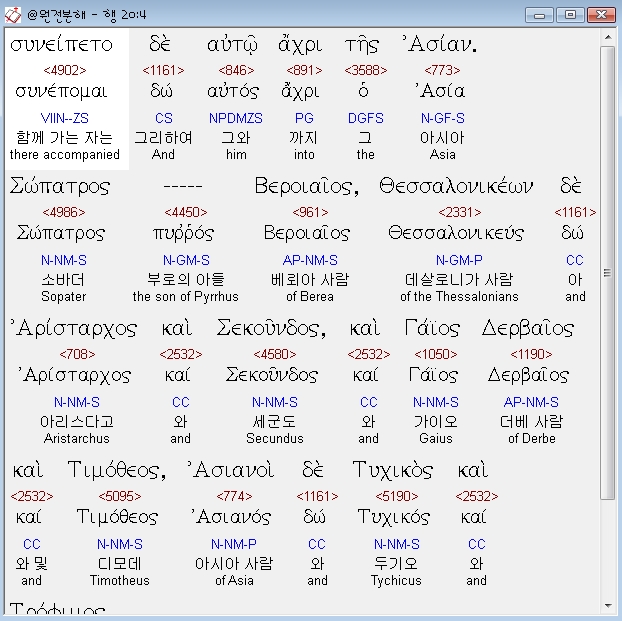
Task: Maximize the 원전분해 window
Action: pos(570,15)
